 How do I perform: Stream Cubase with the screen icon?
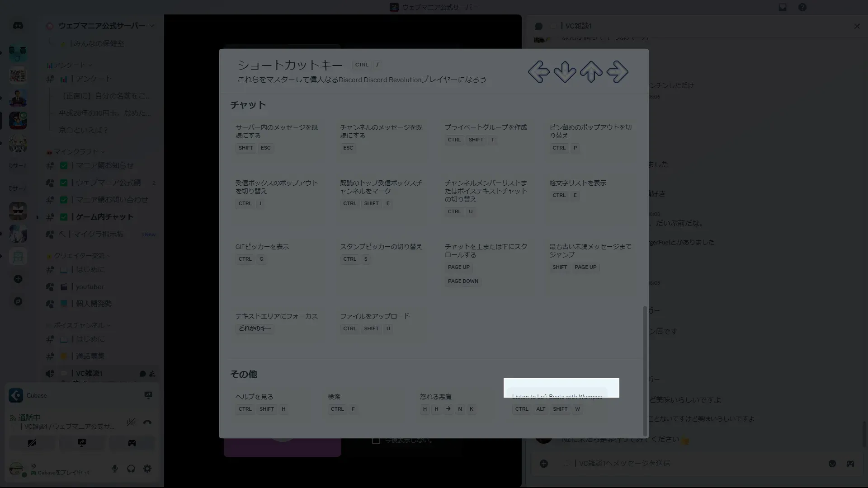pos(148,395)
